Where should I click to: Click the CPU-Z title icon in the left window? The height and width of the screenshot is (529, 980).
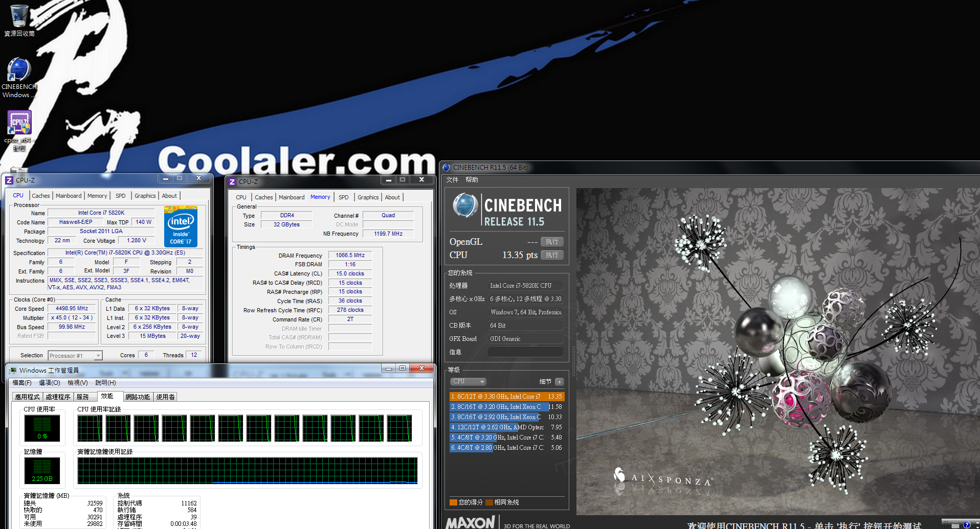tap(9, 180)
